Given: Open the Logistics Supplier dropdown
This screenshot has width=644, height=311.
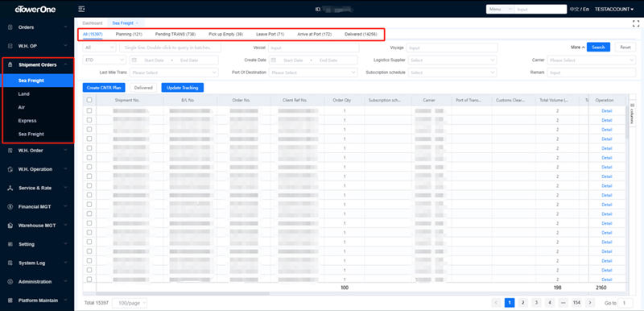Looking at the screenshot, I should [452, 60].
